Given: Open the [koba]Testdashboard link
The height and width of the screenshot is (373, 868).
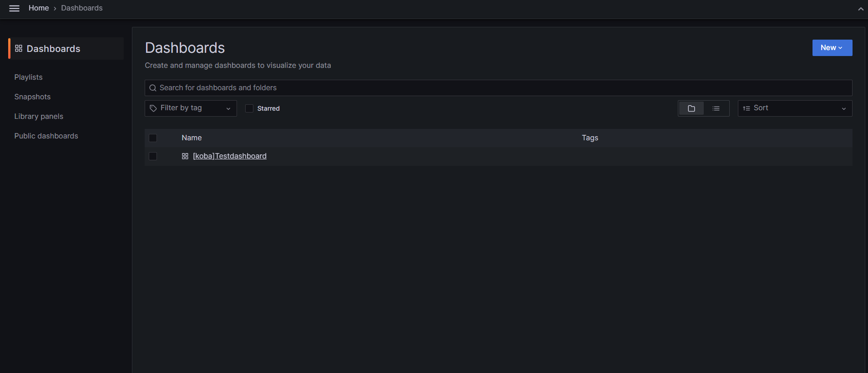Looking at the screenshot, I should [230, 156].
